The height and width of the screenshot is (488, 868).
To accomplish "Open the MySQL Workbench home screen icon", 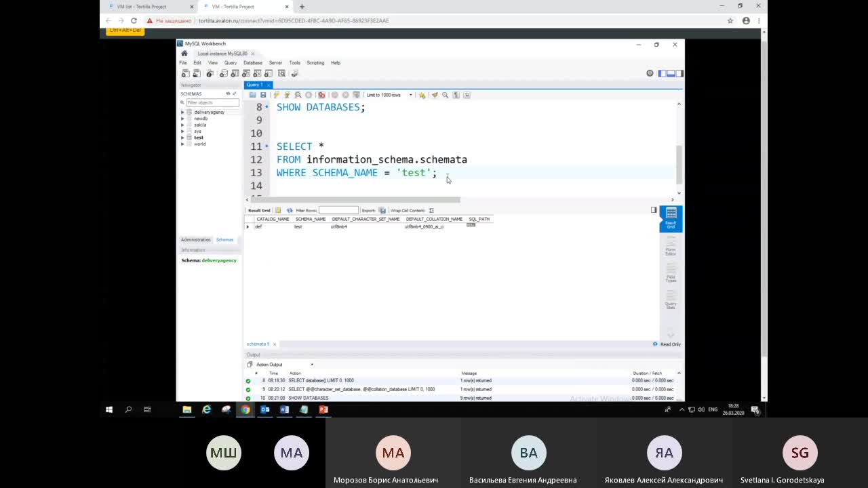I will [x=184, y=53].
